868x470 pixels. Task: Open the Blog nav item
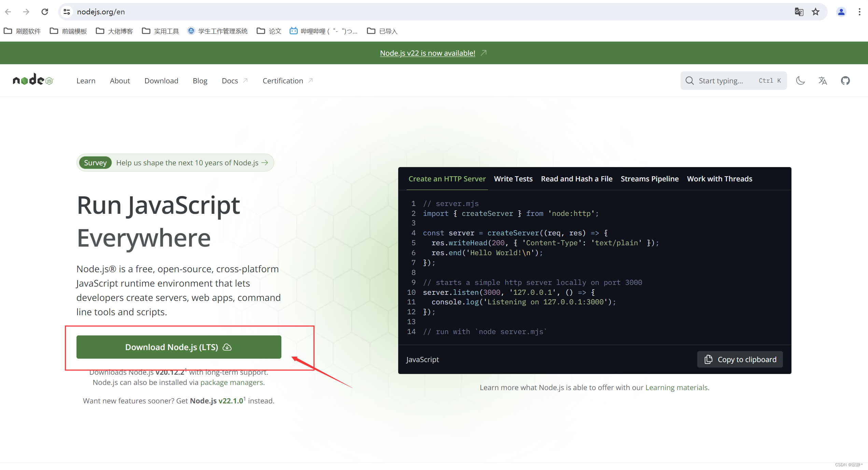(x=200, y=81)
